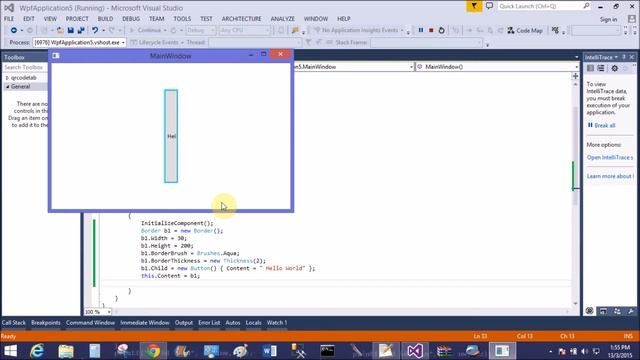
Task: Click Sign in link
Action: tap(608, 20)
